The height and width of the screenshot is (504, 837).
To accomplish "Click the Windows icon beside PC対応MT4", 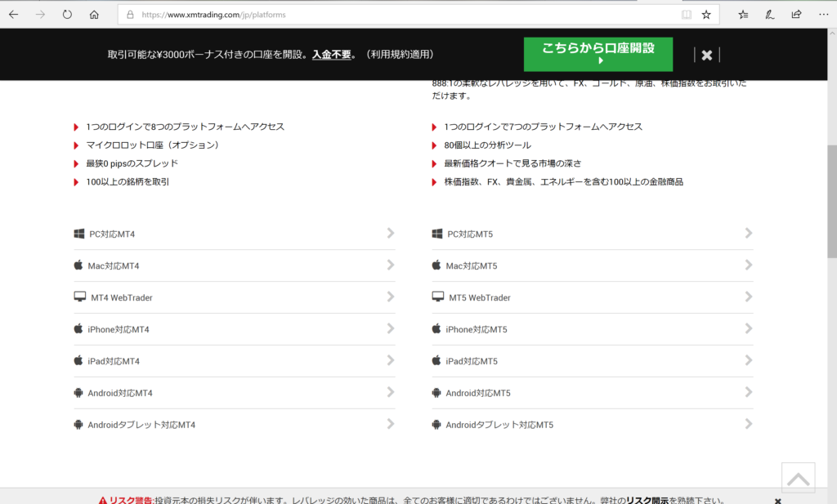I will [79, 234].
